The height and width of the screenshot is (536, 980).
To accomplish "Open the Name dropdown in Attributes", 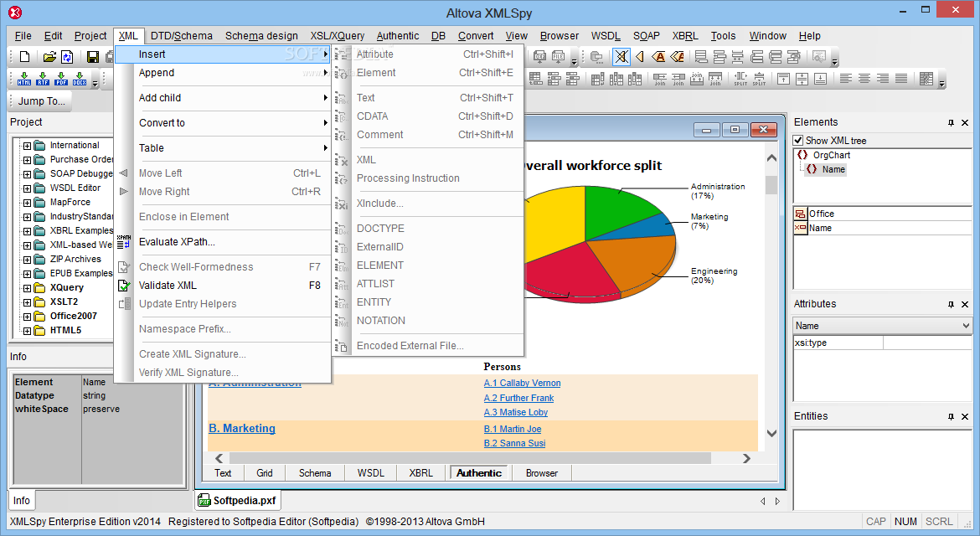I will pos(966,326).
